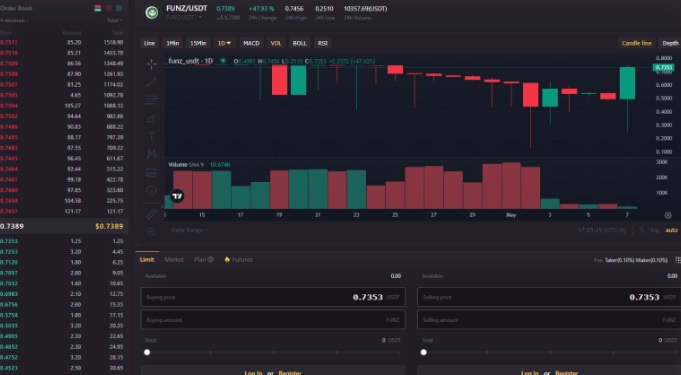This screenshot has height=375, width=681.
Task: Click the Selling amount input field
Action: point(549,320)
